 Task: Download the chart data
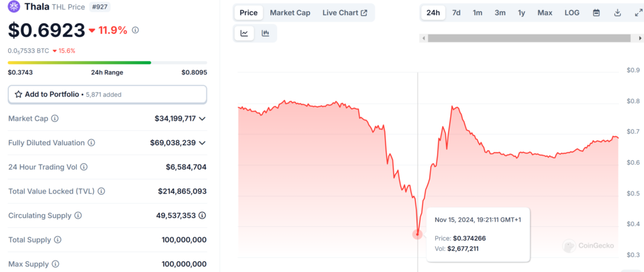[x=618, y=13]
